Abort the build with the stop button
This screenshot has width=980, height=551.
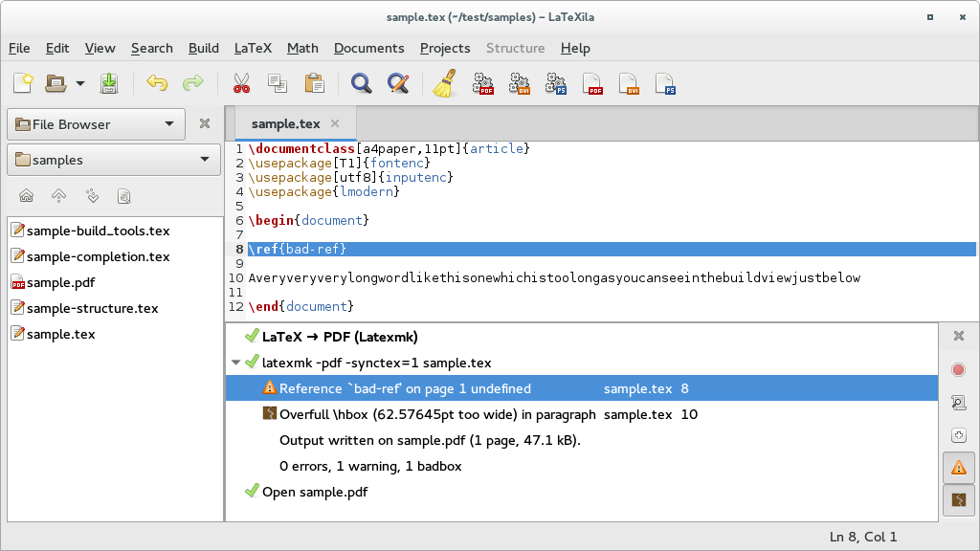pyautogui.click(x=959, y=368)
